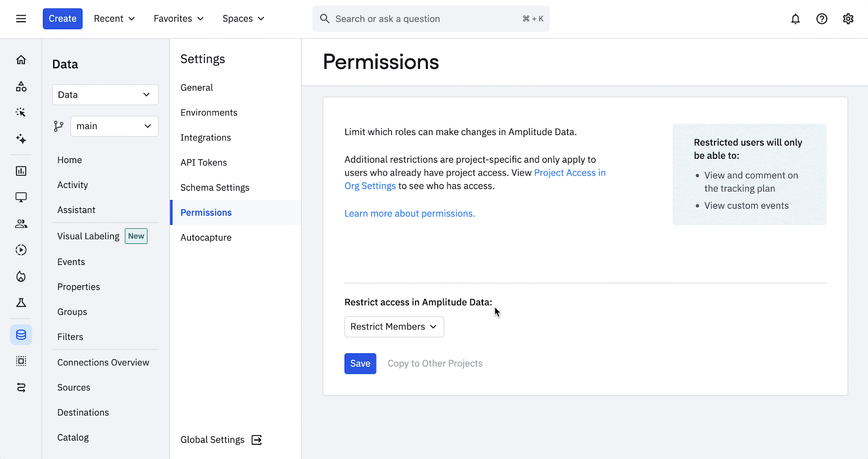Click the search magnifier icon
This screenshot has width=868, height=459.
coord(324,19)
